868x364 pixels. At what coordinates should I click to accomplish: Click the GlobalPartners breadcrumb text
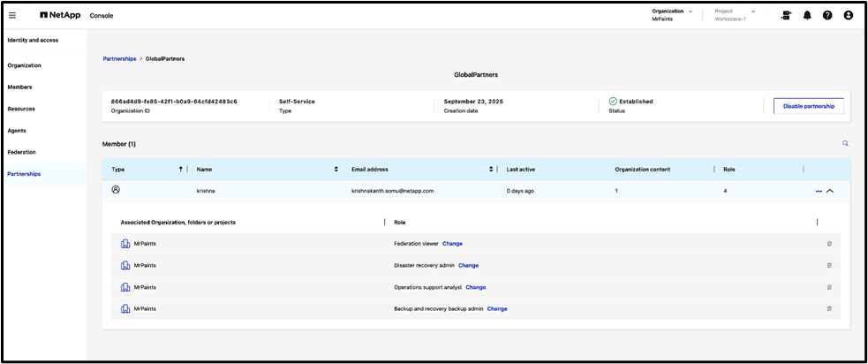pyautogui.click(x=165, y=58)
